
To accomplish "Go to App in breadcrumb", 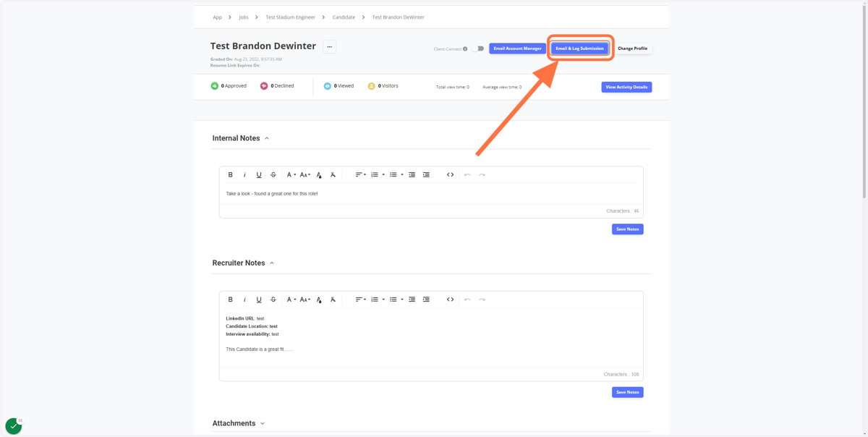I will pyautogui.click(x=217, y=17).
